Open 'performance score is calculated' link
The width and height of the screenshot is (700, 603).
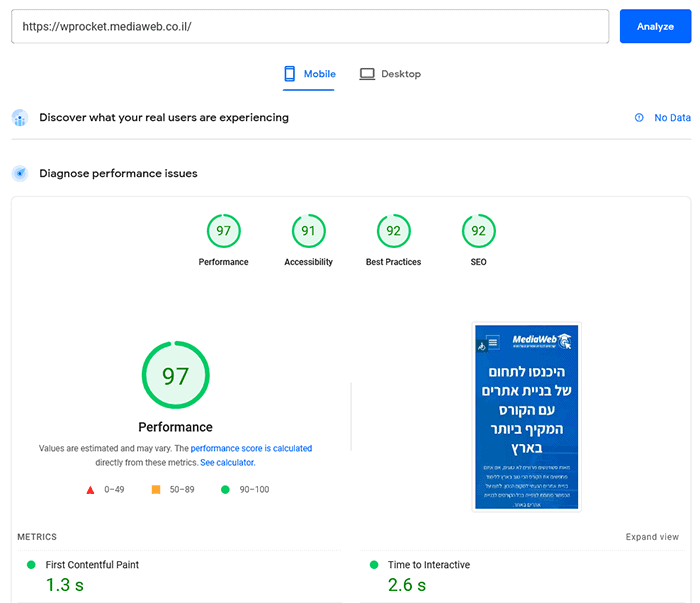coord(251,448)
